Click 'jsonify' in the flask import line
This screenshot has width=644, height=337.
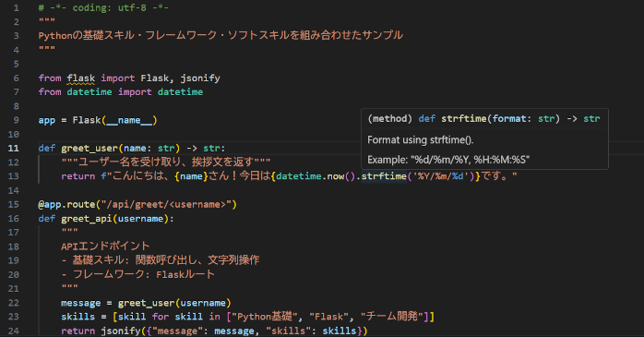[200, 78]
